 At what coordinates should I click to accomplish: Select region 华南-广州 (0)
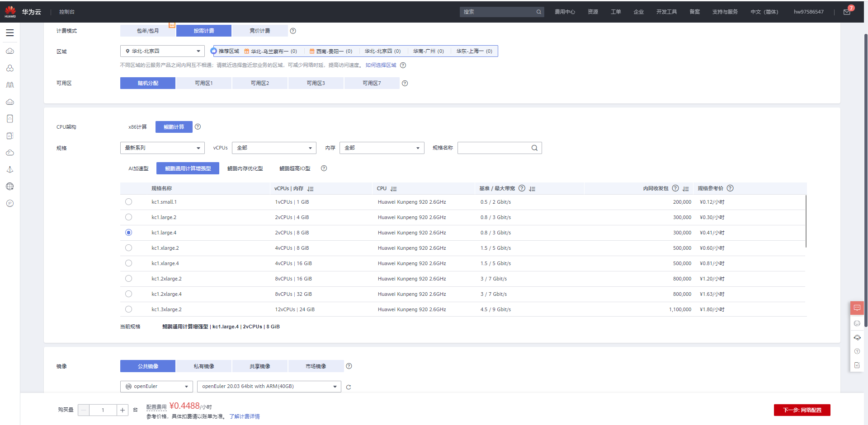click(x=428, y=51)
